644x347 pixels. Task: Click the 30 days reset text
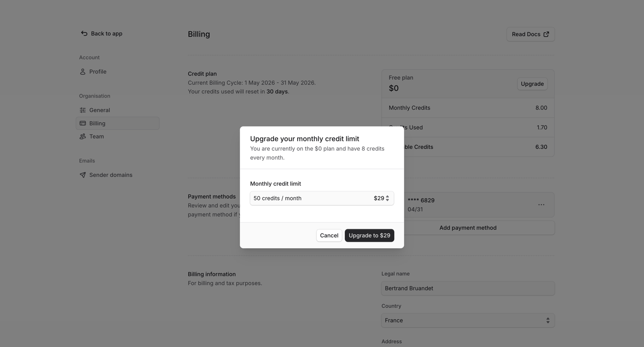(277, 92)
